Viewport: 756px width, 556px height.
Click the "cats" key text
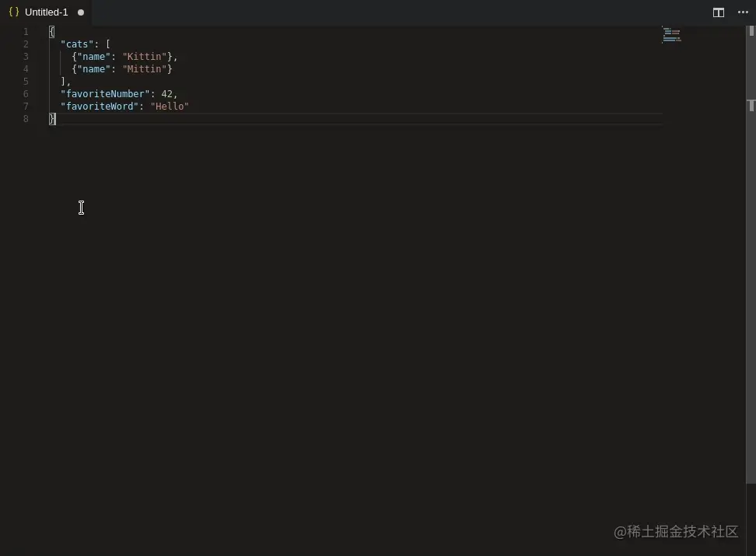pos(77,44)
